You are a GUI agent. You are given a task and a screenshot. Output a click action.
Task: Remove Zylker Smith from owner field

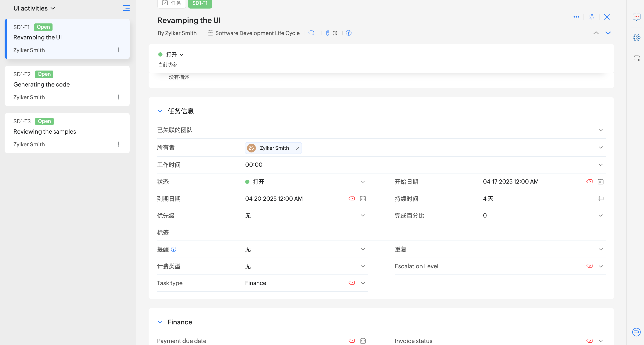[298, 148]
